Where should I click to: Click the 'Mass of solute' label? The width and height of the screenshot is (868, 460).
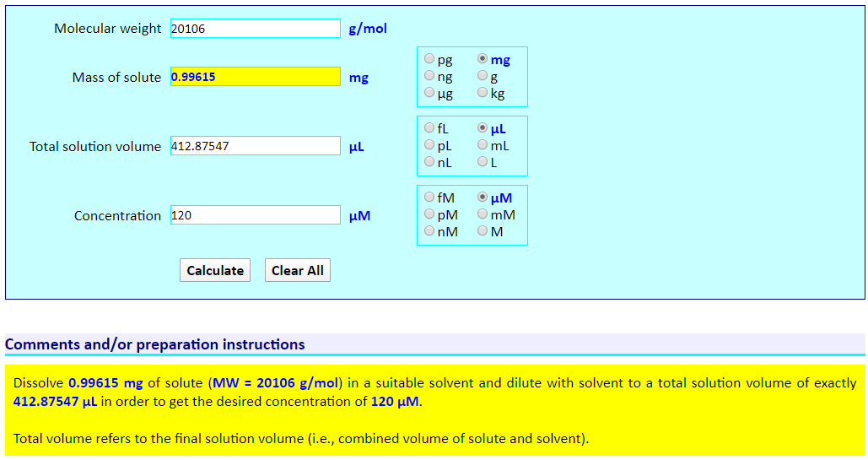click(116, 77)
